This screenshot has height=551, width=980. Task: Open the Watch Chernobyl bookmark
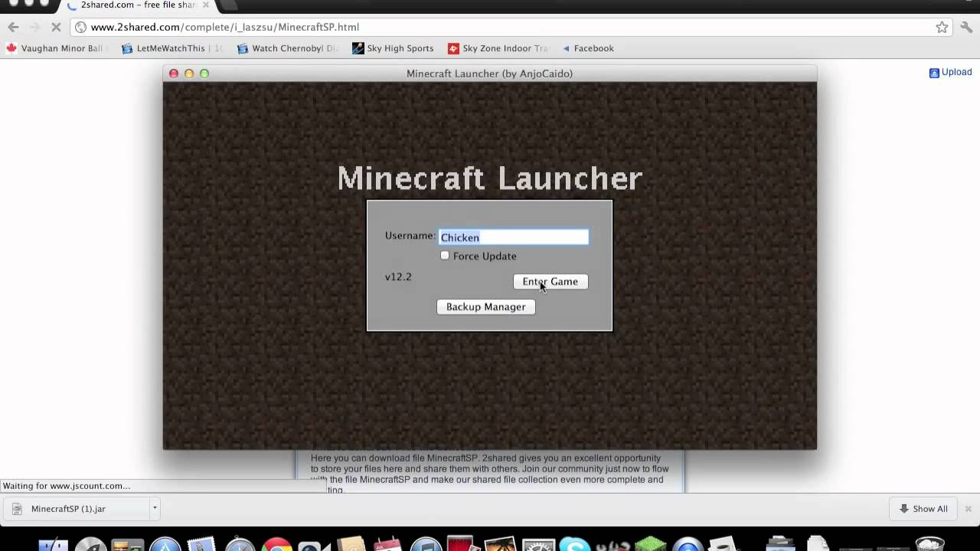(x=287, y=48)
